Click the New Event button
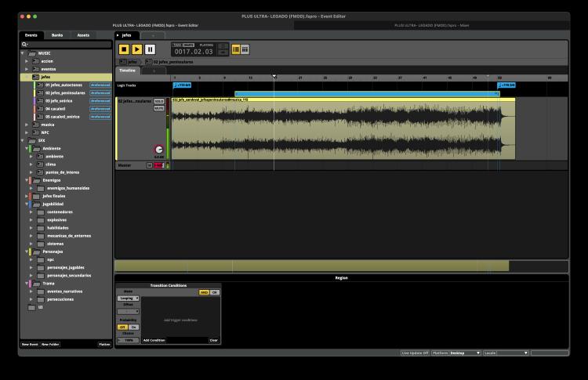 click(x=29, y=344)
